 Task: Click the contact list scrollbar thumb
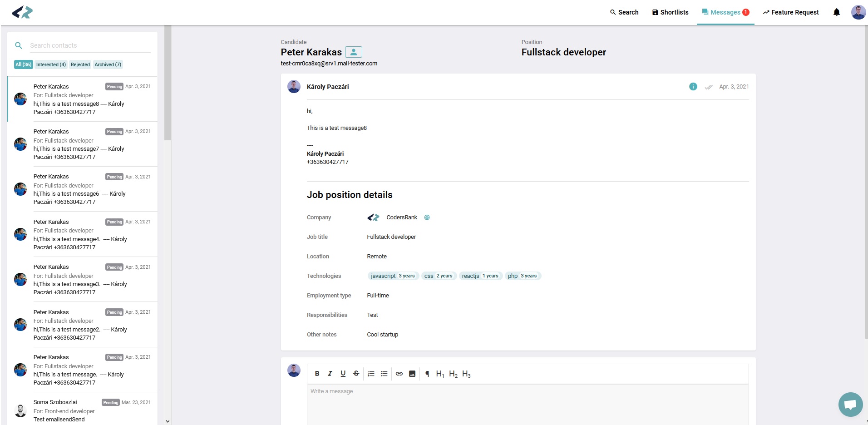168,83
